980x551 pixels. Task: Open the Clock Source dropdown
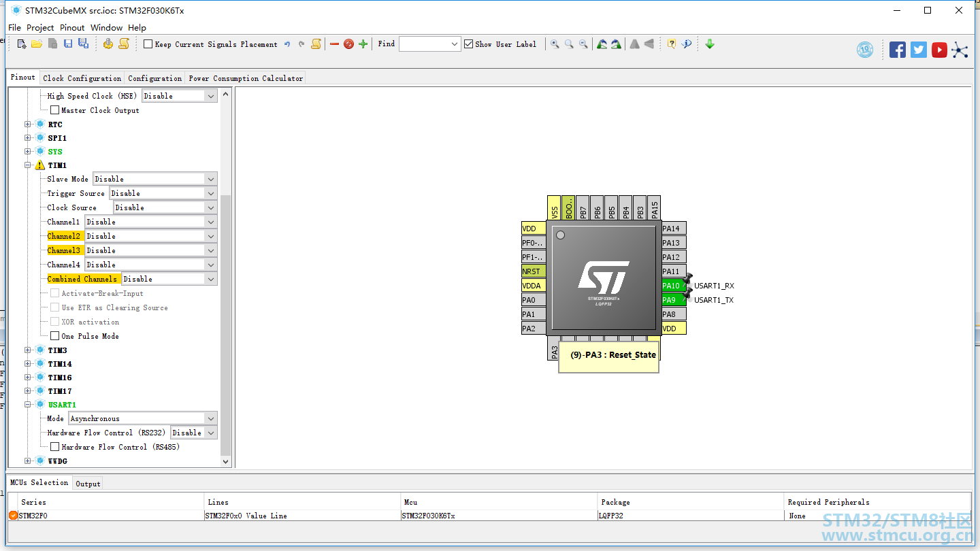[165, 207]
